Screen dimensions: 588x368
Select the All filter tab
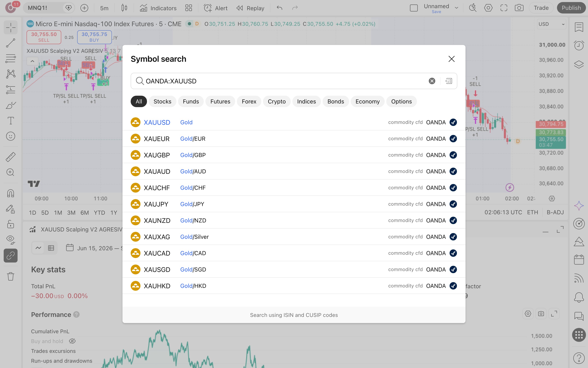pos(139,101)
